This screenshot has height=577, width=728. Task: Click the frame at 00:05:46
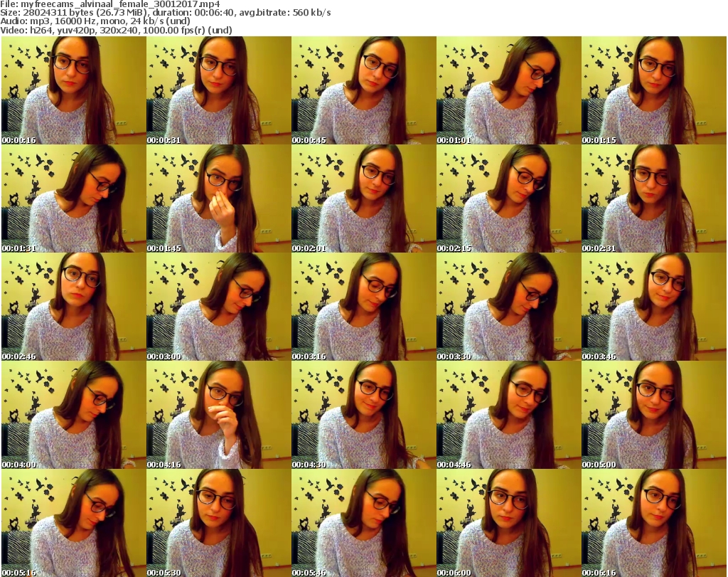pos(363,523)
